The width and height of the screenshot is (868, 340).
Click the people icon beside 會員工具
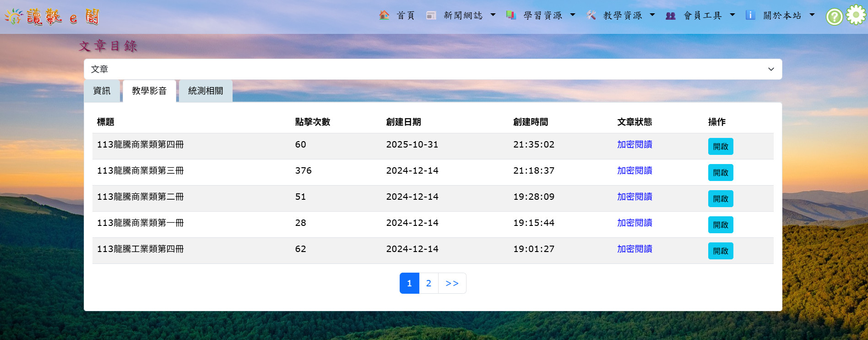tap(671, 16)
